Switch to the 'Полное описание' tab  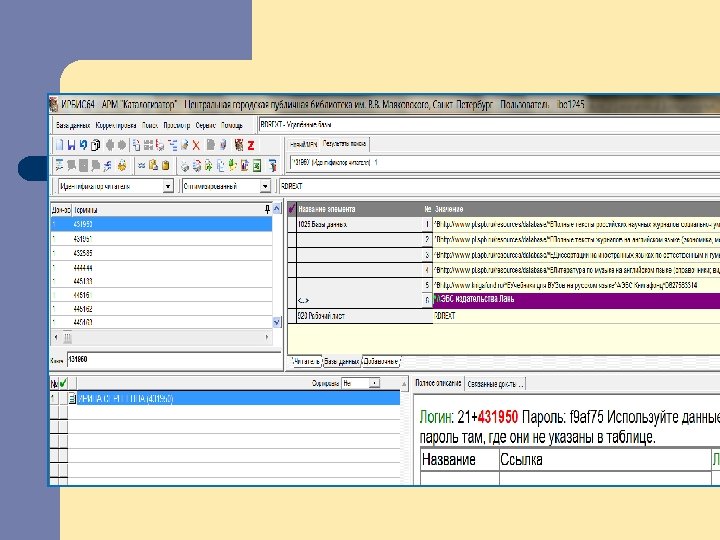pos(438,383)
